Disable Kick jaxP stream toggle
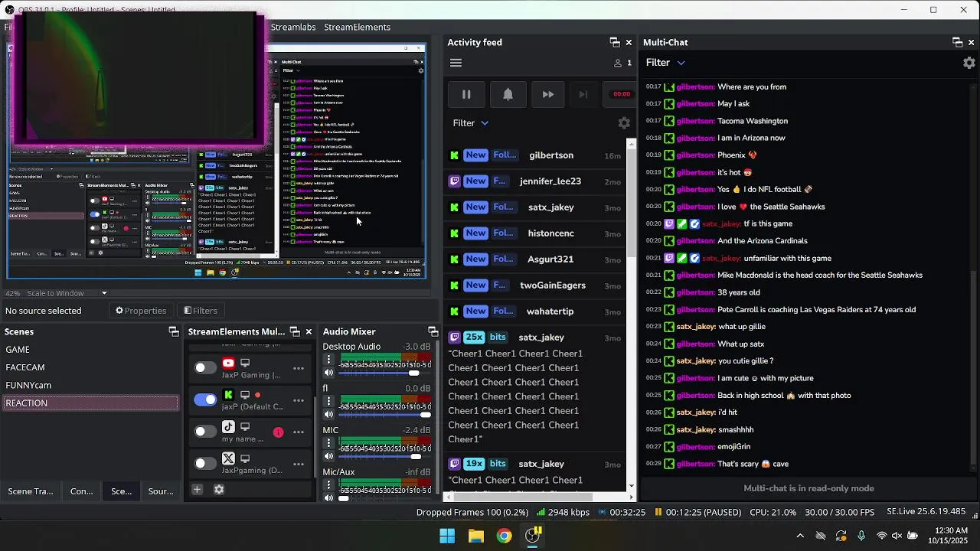This screenshot has width=980, height=551. tap(205, 399)
